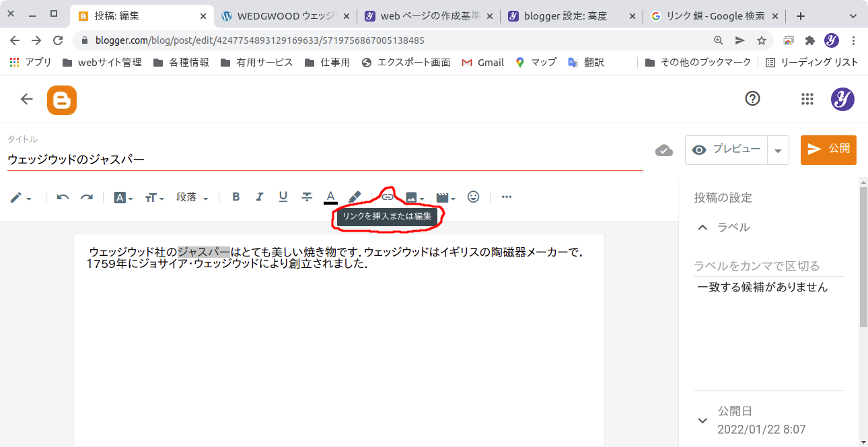The image size is (868, 447).
Task: Show more toolbar options with ellipsis
Action: [507, 197]
